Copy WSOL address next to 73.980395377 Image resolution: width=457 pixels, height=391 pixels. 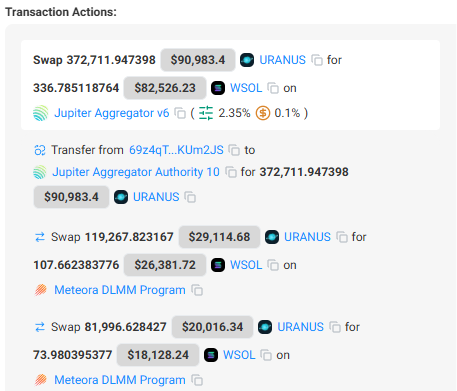[x=266, y=355]
